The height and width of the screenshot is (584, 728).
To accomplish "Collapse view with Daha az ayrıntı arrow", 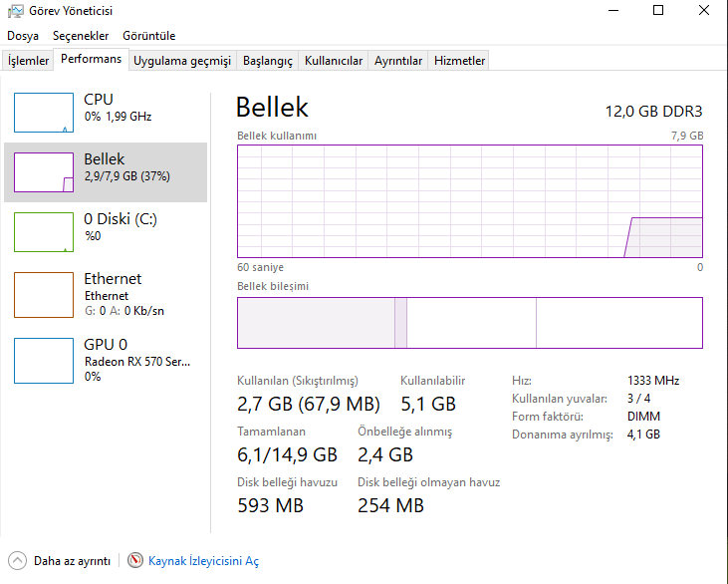I will click(17, 561).
